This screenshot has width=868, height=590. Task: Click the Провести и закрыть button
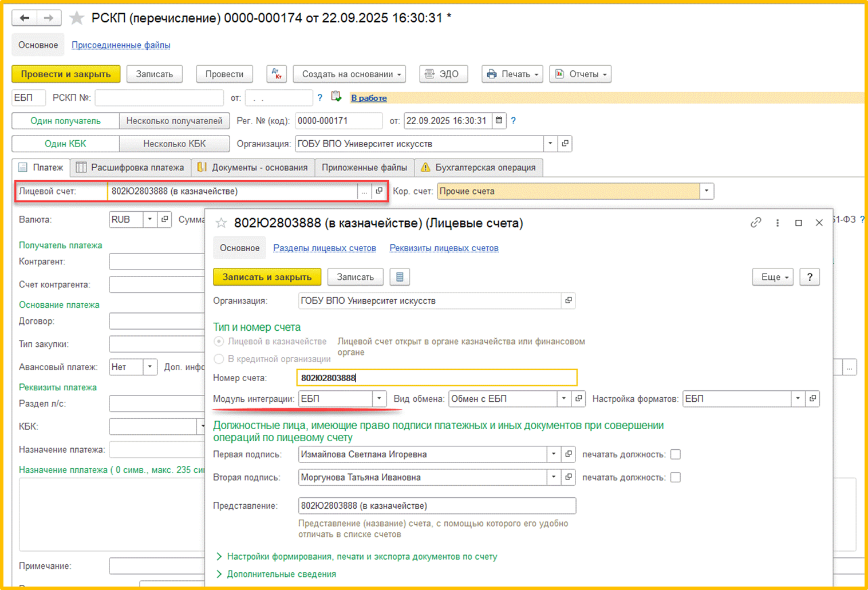coord(66,74)
